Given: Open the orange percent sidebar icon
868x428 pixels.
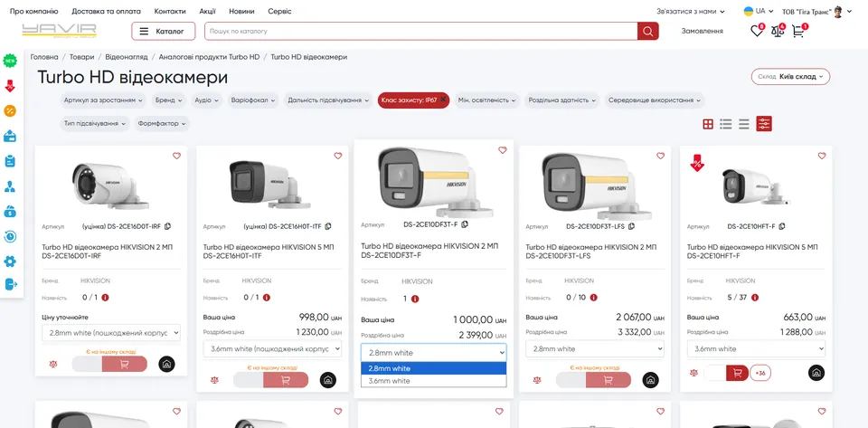Looking at the screenshot, I should (x=10, y=110).
